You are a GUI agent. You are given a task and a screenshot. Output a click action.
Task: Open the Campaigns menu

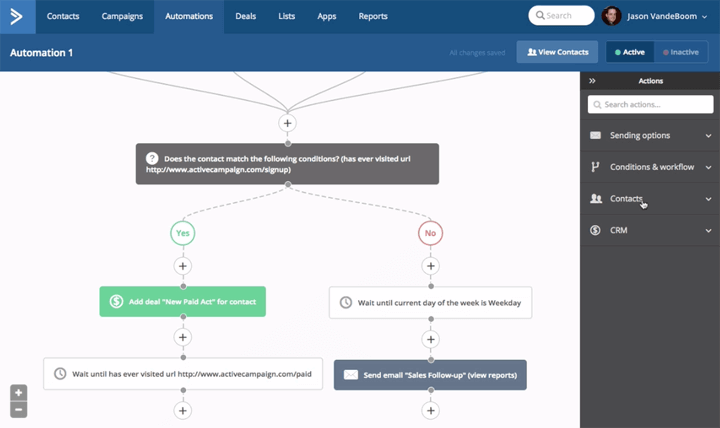[122, 16]
